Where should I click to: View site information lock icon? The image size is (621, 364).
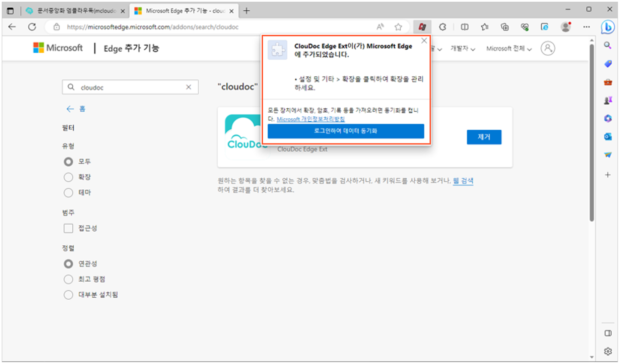pyautogui.click(x=57, y=27)
